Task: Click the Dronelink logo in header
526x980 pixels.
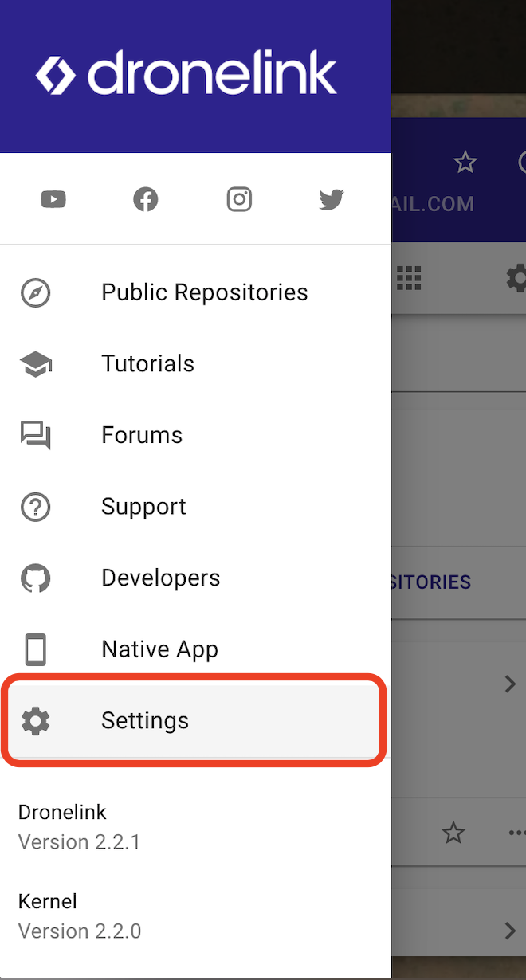Action: pyautogui.click(x=186, y=75)
